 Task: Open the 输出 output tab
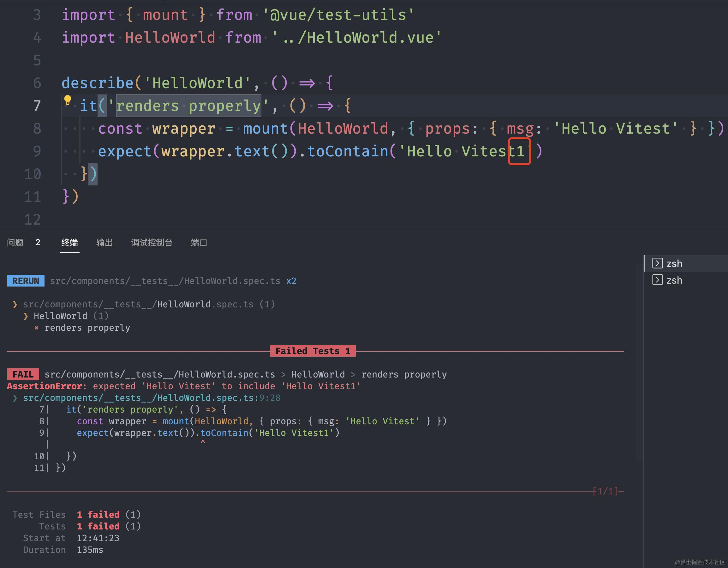click(x=104, y=243)
